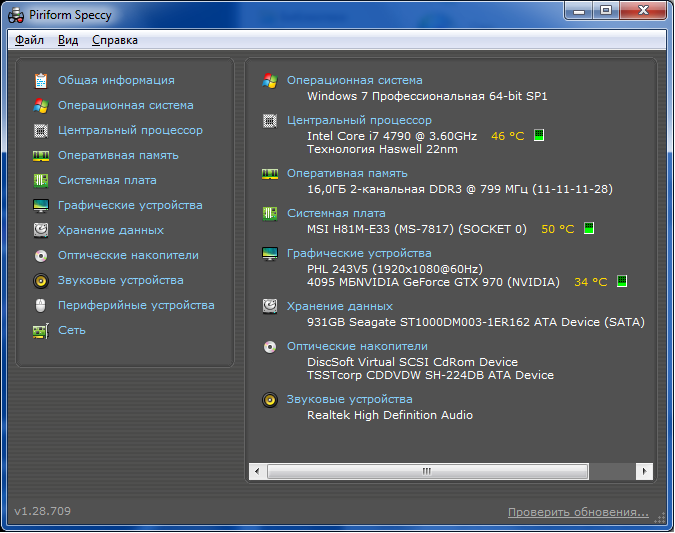
Task: Click the Оперативная память heading in the summary
Action: tap(347, 174)
